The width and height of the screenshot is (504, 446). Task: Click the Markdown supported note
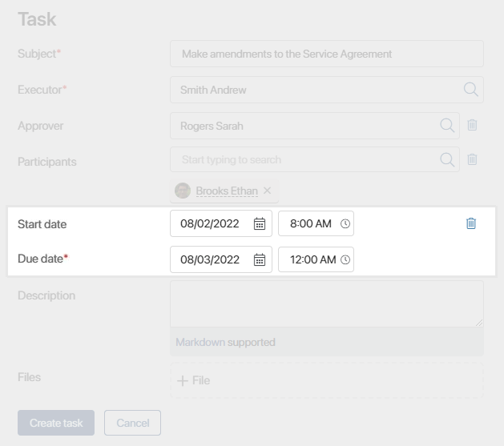(225, 342)
